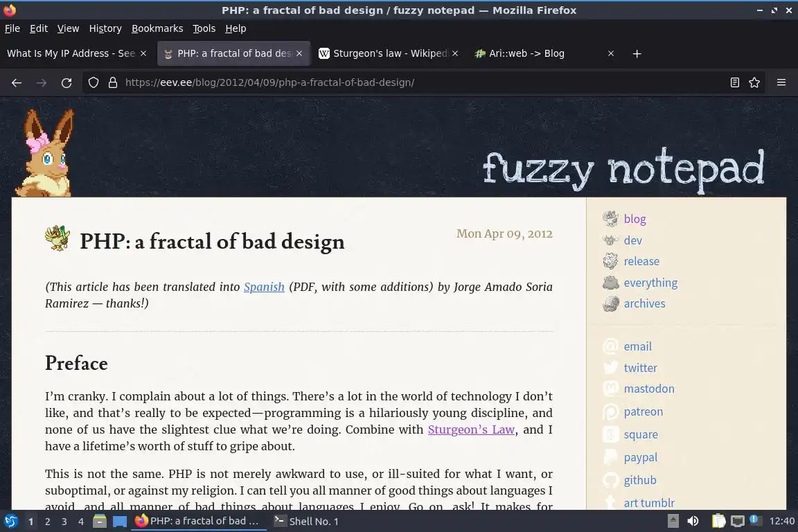The width and height of the screenshot is (798, 532).
Task: Open a new tab with plus button
Action: point(637,53)
